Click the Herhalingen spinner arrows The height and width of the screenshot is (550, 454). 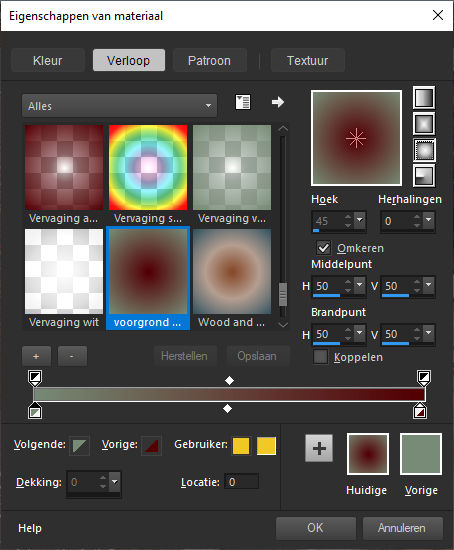pyautogui.click(x=417, y=221)
